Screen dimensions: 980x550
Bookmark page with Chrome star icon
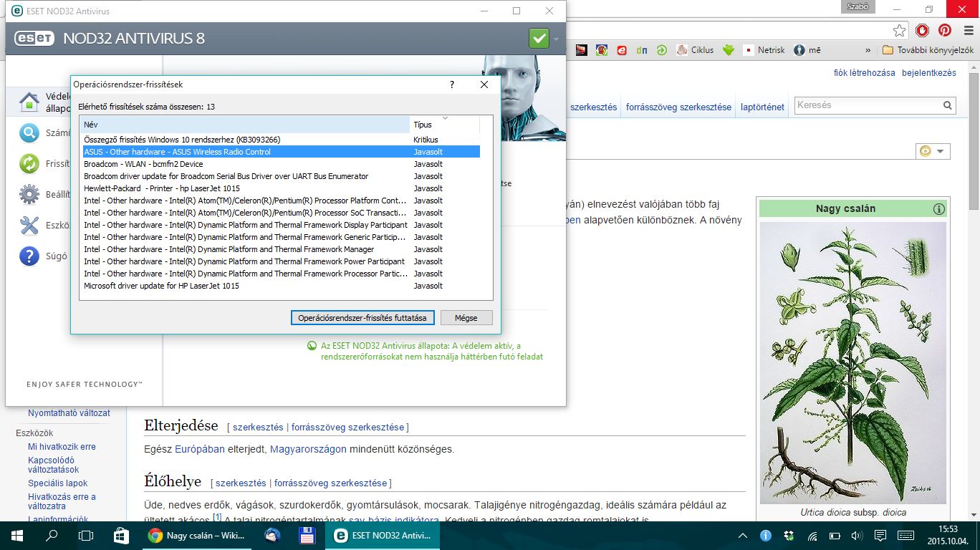(899, 30)
